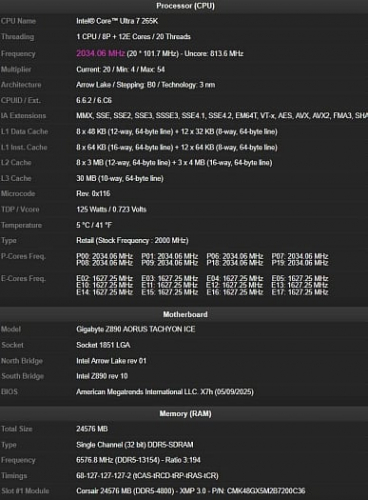Click the South Bridge value Intel Z890 rev 10
The image size is (368, 500).
pyautogui.click(x=102, y=376)
